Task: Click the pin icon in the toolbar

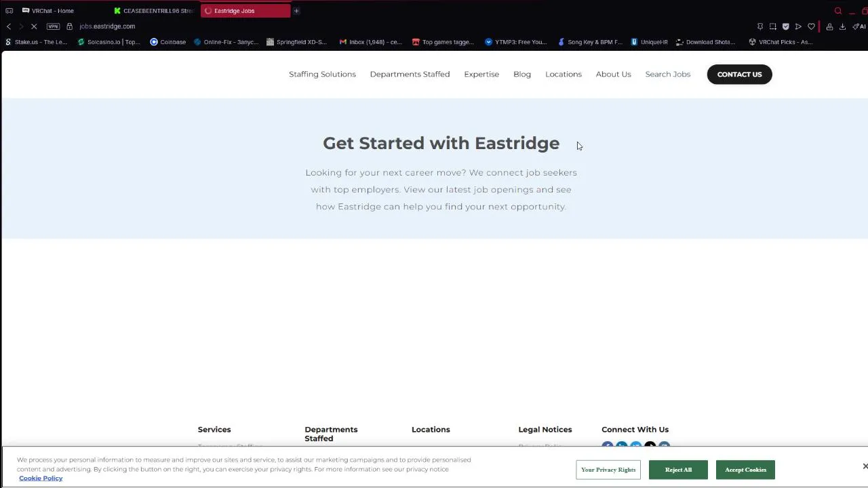Action: click(760, 26)
